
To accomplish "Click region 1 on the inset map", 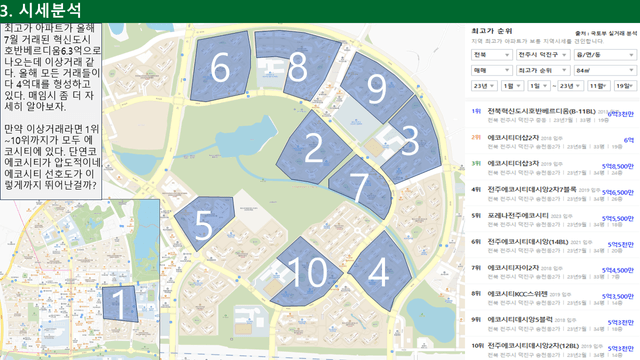I will coord(120,304).
